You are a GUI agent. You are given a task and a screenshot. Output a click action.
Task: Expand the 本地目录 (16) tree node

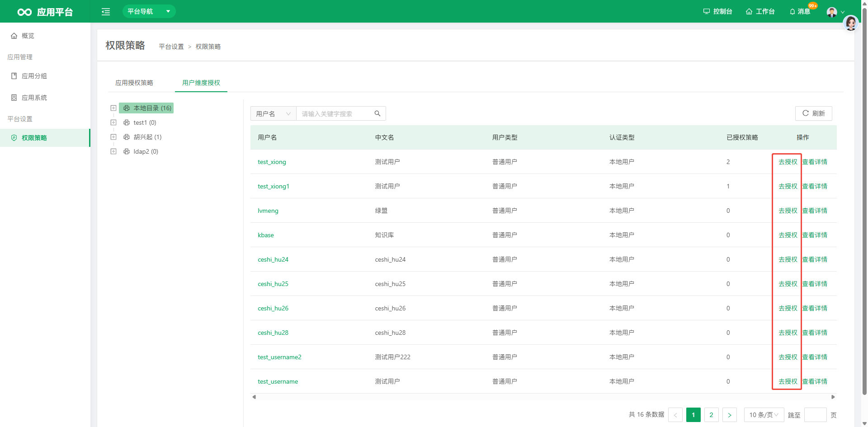tap(113, 108)
